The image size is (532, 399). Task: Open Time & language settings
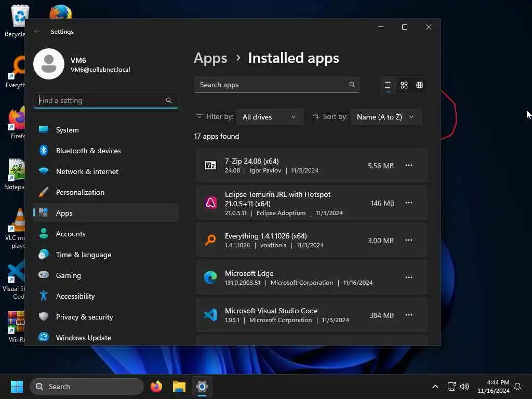click(x=106, y=255)
